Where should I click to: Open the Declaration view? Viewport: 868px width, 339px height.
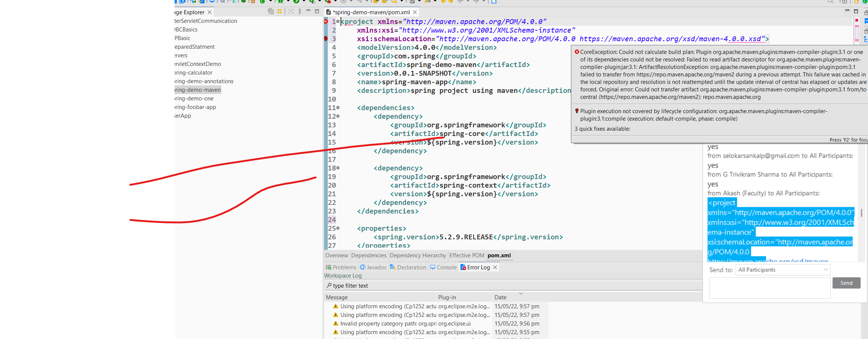pos(408,267)
